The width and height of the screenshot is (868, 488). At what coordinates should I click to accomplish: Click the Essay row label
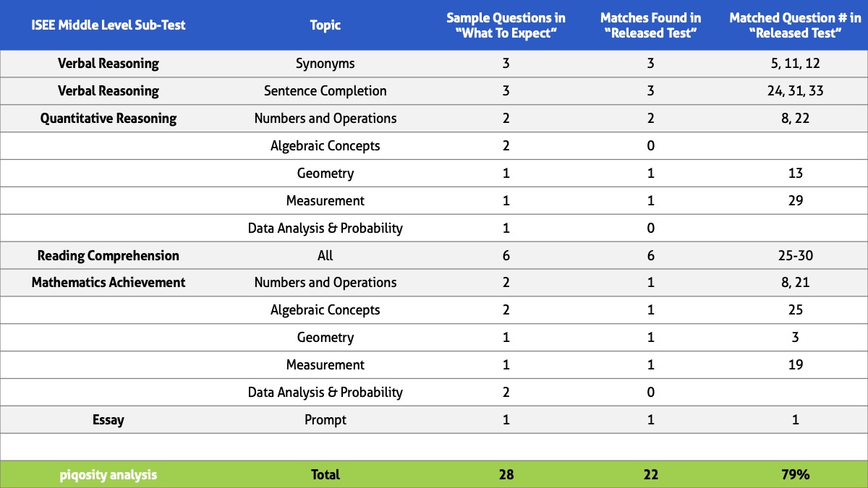109,419
